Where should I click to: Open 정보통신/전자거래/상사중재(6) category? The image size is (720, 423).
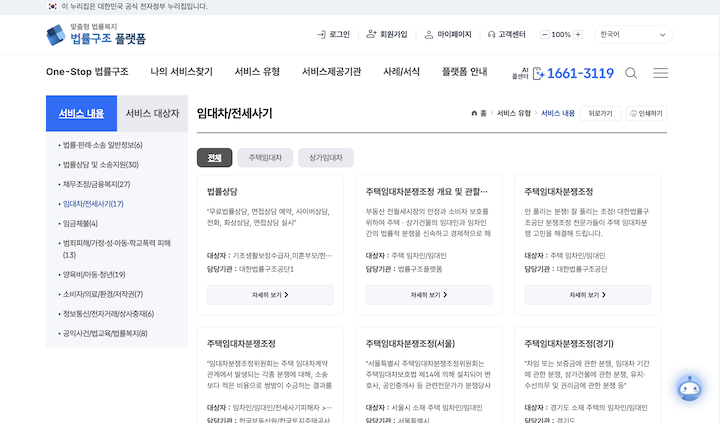[108, 314]
